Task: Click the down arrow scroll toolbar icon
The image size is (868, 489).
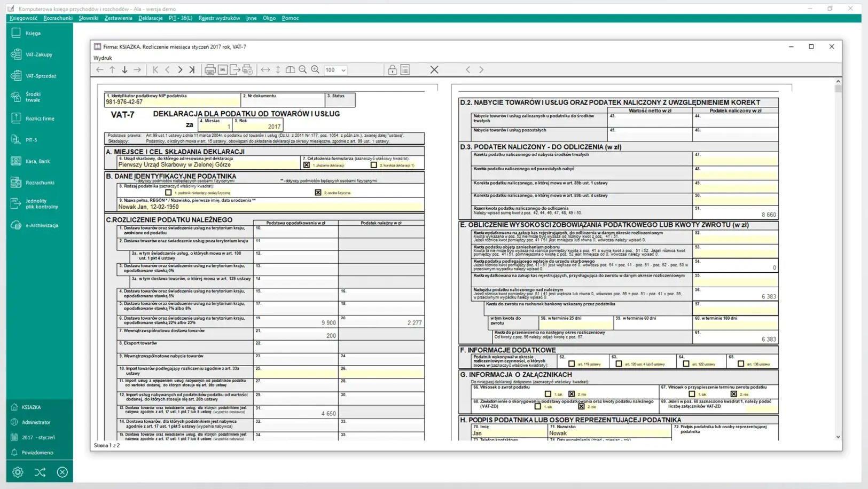Action: 124,70
